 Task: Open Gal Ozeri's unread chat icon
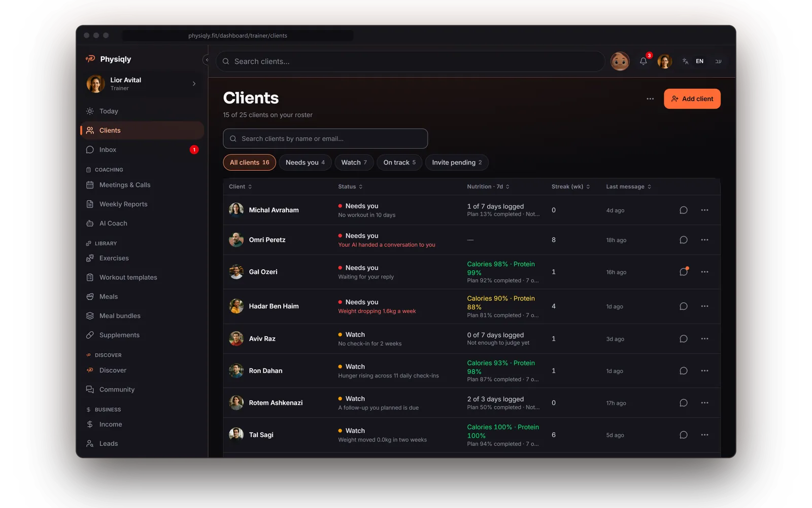[x=683, y=272]
